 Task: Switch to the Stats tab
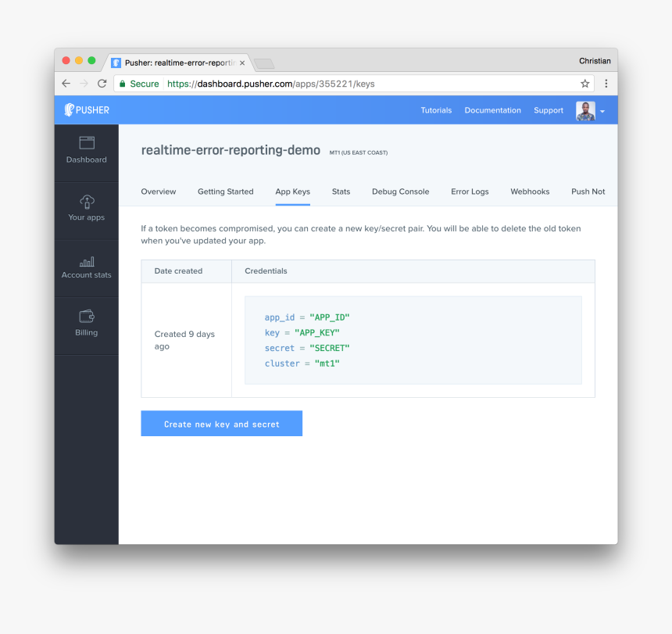(341, 192)
